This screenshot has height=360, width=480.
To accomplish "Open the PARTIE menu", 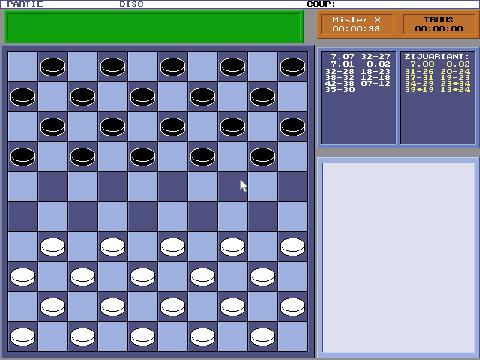I will (25, 4).
